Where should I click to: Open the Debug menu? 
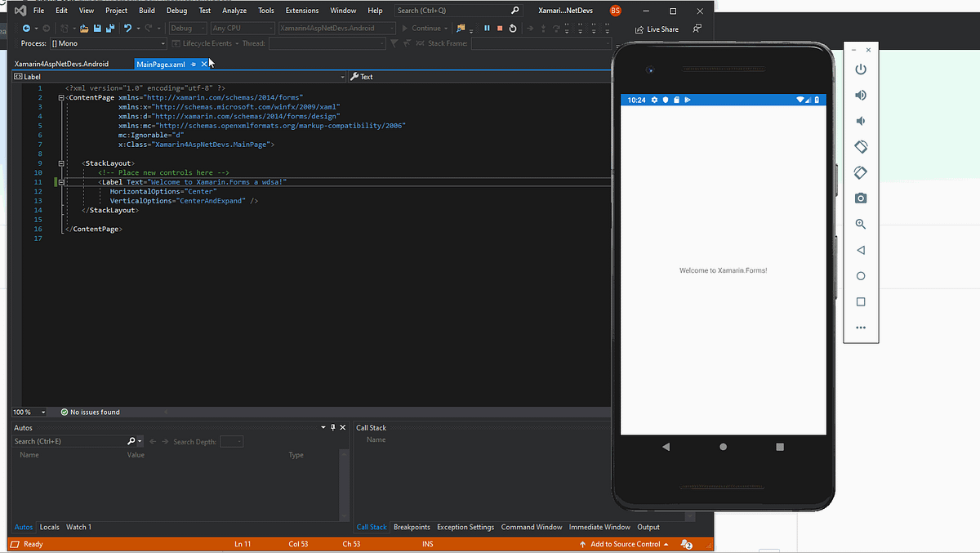point(176,10)
